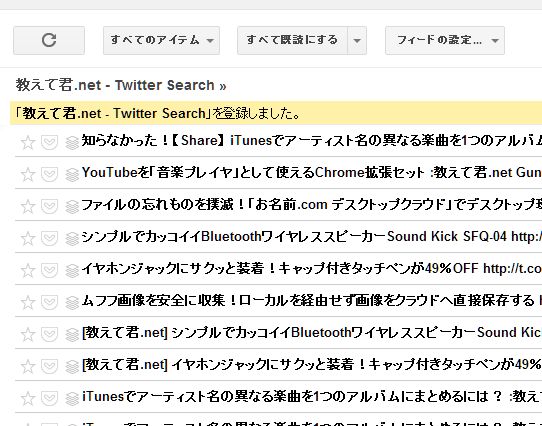
Task: Star the [教えて君.net] イヤホンジャック item
Action: (28, 366)
